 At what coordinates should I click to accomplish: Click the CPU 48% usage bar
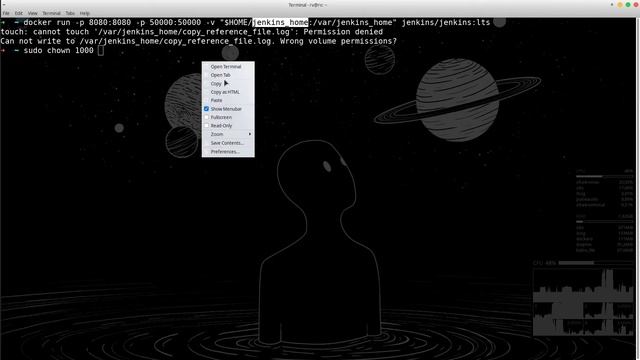[595, 263]
